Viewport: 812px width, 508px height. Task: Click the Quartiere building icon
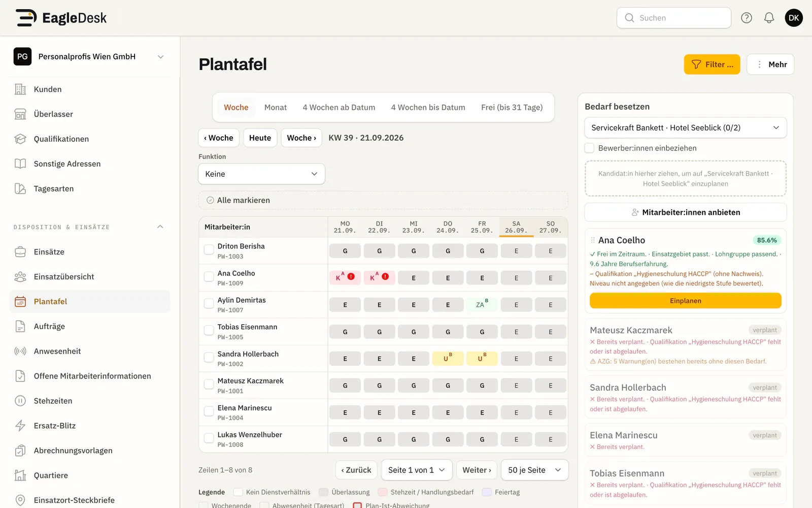pos(20,475)
